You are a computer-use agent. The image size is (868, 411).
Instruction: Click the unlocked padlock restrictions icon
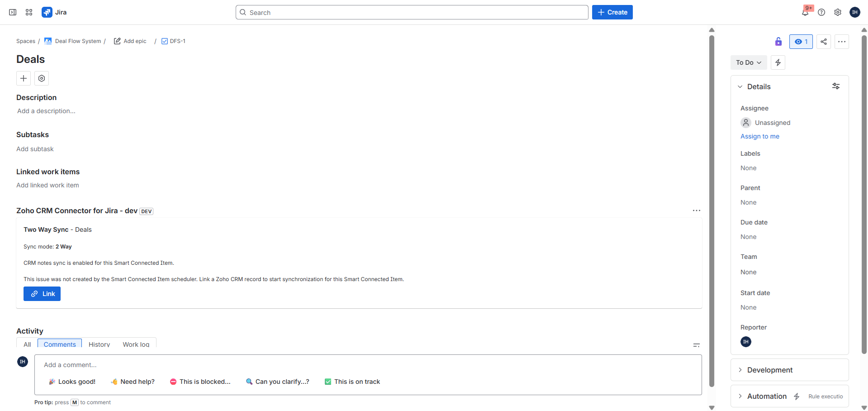click(x=778, y=42)
